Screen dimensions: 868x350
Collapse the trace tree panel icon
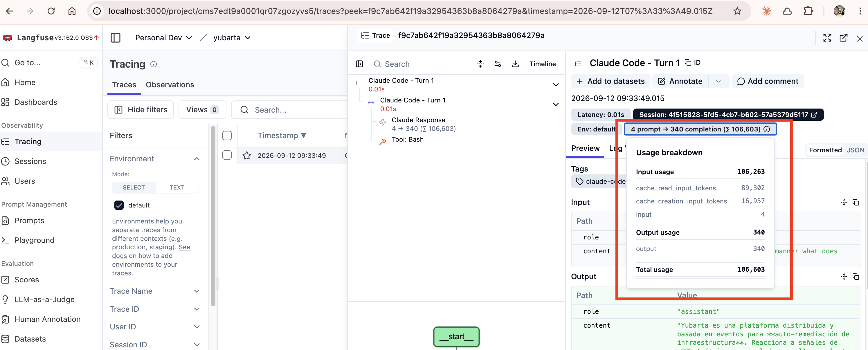click(x=359, y=64)
